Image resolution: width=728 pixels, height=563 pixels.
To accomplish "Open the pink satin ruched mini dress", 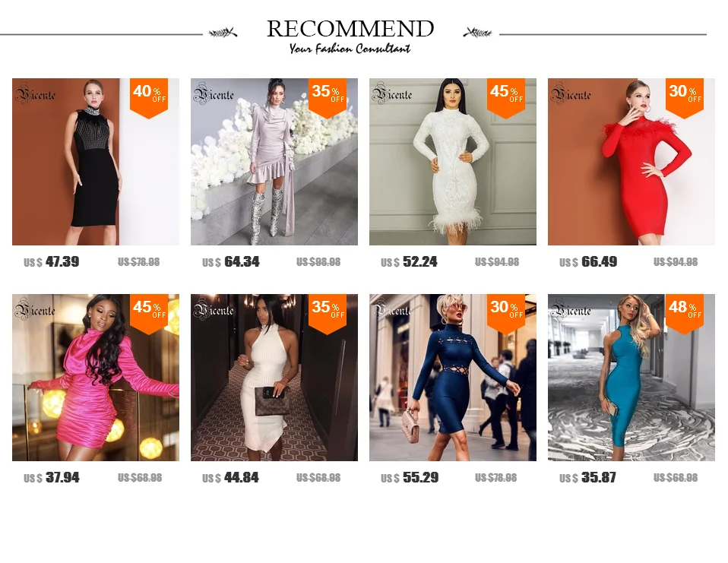I will pyautogui.click(x=96, y=378).
